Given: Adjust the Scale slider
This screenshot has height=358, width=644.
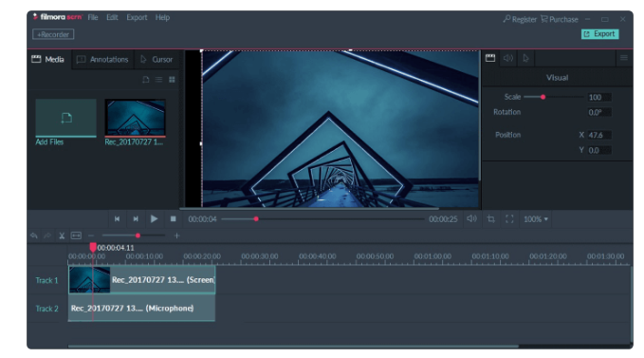Looking at the screenshot, I should [554, 98].
